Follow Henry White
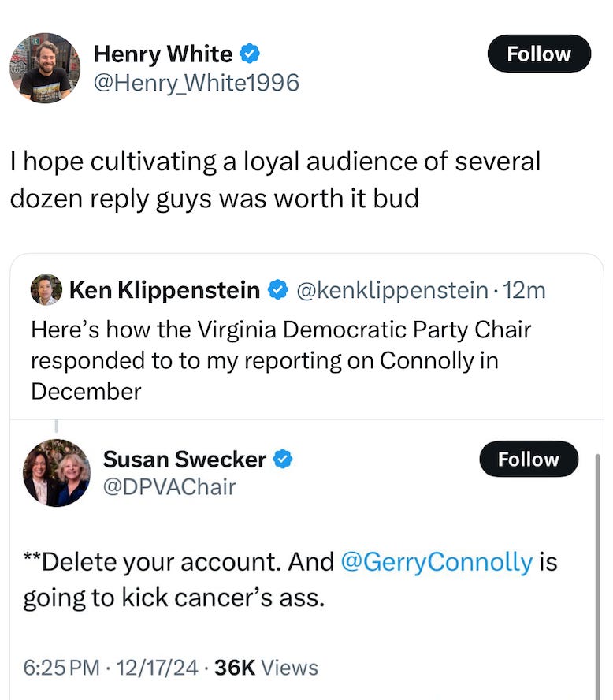 pos(539,54)
